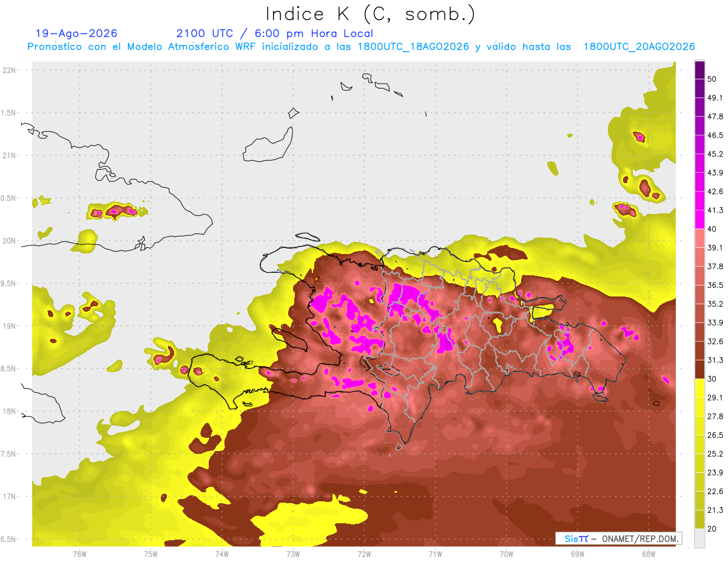The image size is (728, 562).
Task: Pick the dark brown legend band between 30 and 31.3
Action: (x=700, y=370)
